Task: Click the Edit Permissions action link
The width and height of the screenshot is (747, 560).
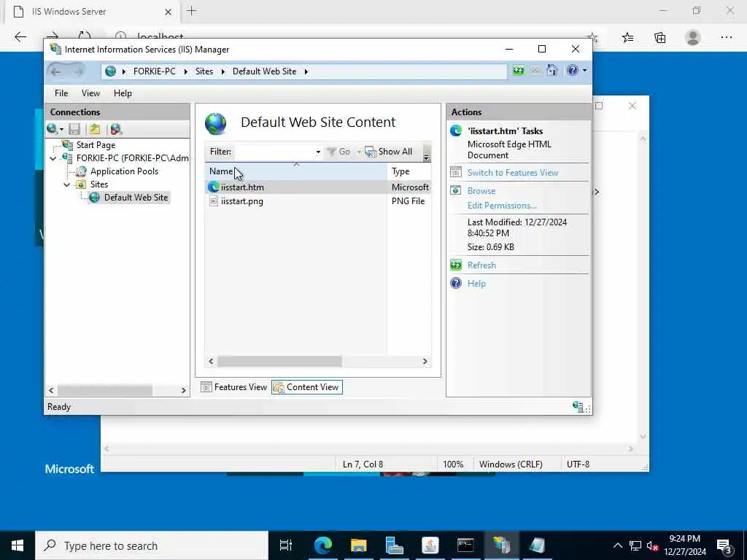Action: [x=502, y=206]
